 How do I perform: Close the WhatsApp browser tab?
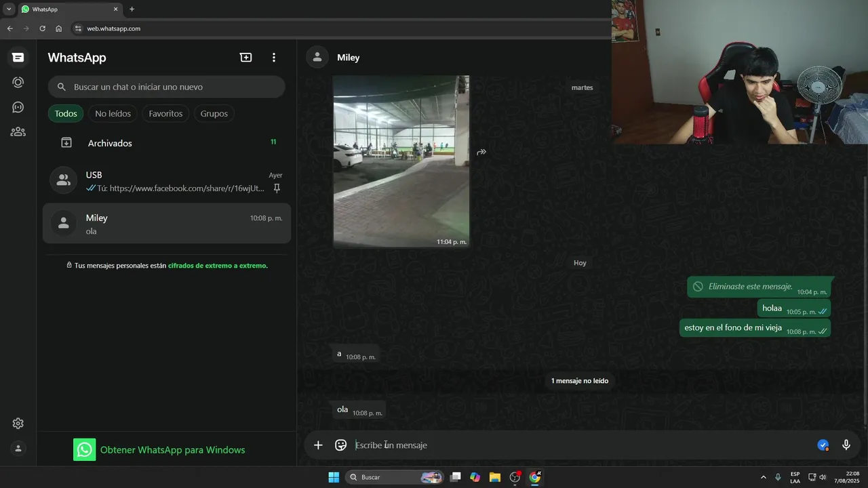(x=115, y=9)
